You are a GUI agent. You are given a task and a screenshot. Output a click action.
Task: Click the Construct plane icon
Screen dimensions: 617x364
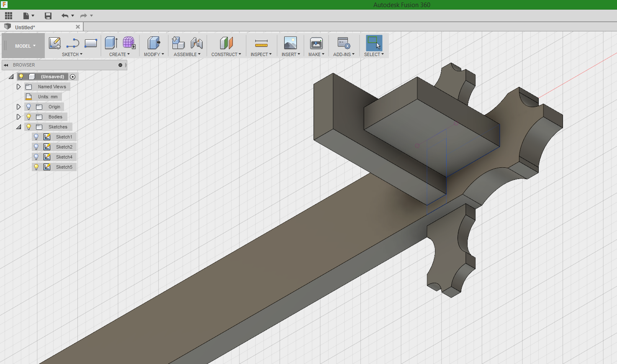pyautogui.click(x=226, y=43)
